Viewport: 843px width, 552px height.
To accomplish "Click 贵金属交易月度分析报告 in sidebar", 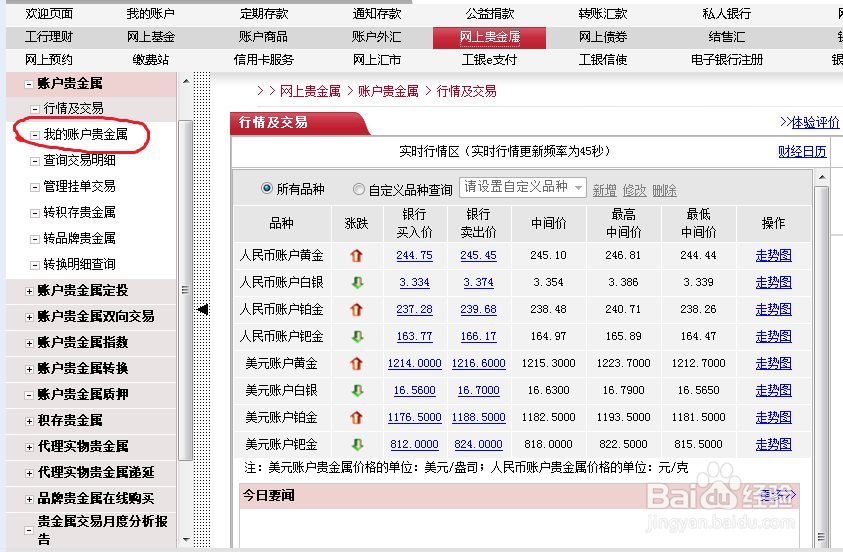I will [x=102, y=529].
